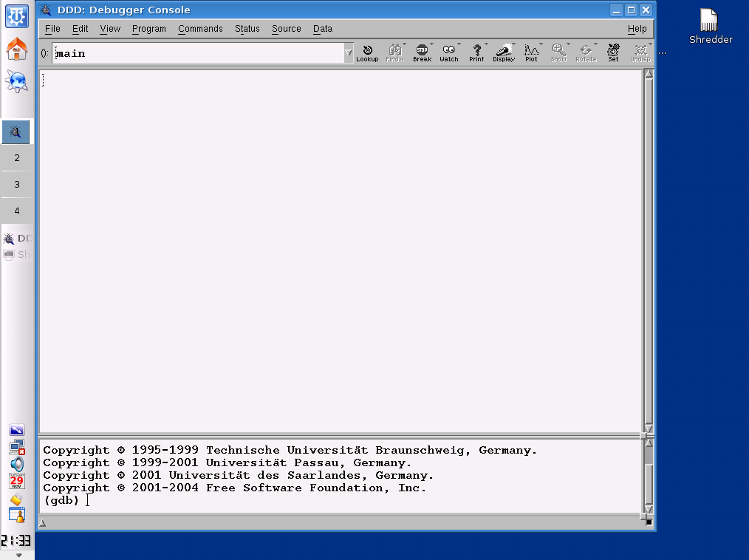Click the 21:33 panel clock
The image size is (749, 560).
tap(16, 540)
